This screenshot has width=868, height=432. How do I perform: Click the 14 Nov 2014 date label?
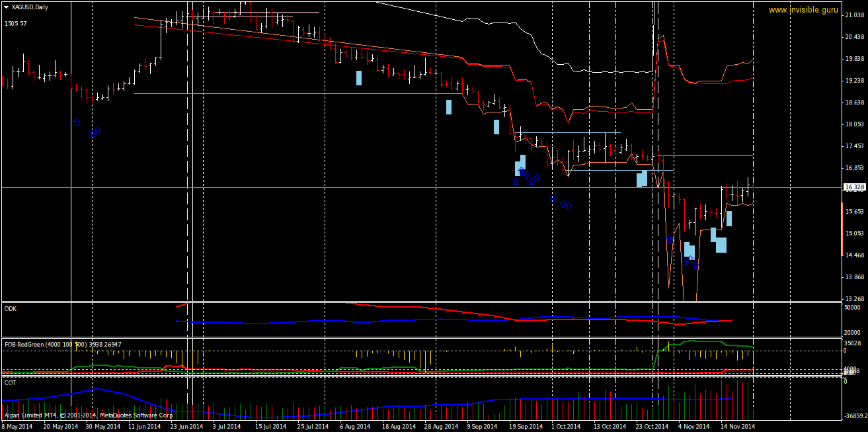point(738,427)
